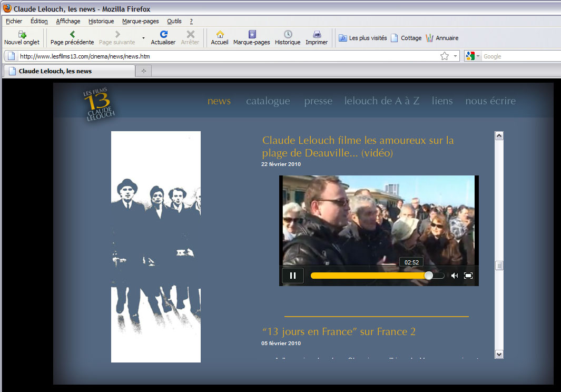Mute the video with the speaker icon
Image resolution: width=561 pixels, height=392 pixels.
tap(455, 275)
